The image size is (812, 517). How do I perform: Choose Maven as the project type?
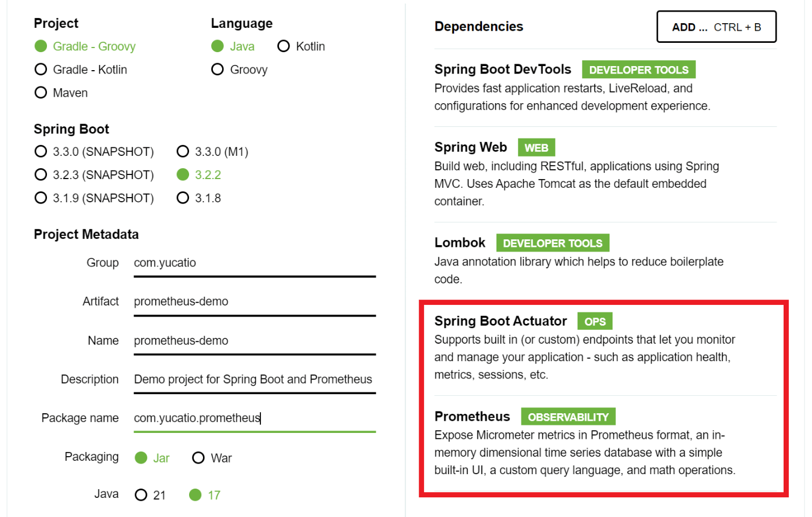(41, 93)
